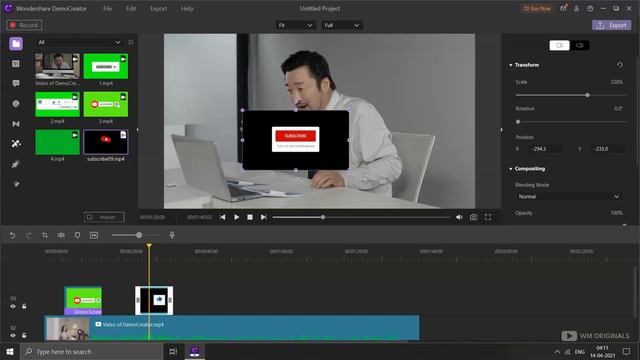The height and width of the screenshot is (360, 640).
Task: Open the Export menu
Action: 158,9
